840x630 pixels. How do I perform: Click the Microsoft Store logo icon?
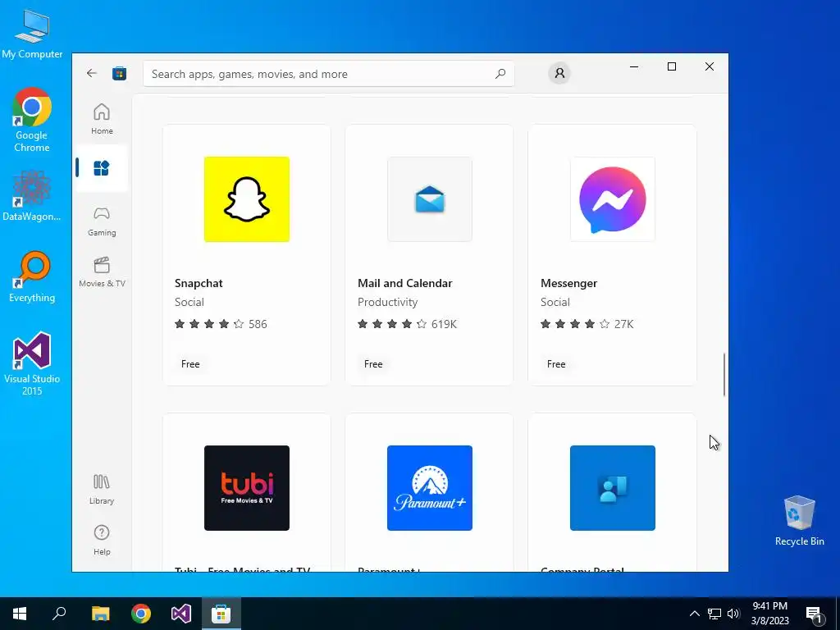pos(119,73)
